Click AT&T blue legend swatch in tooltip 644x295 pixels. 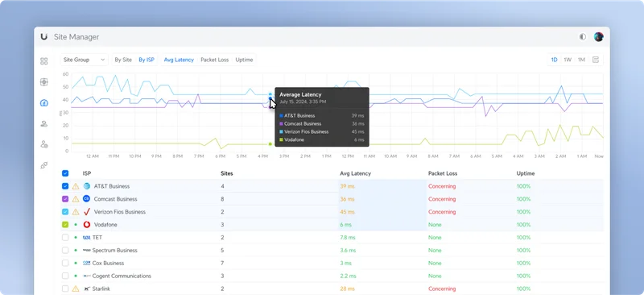tap(281, 115)
